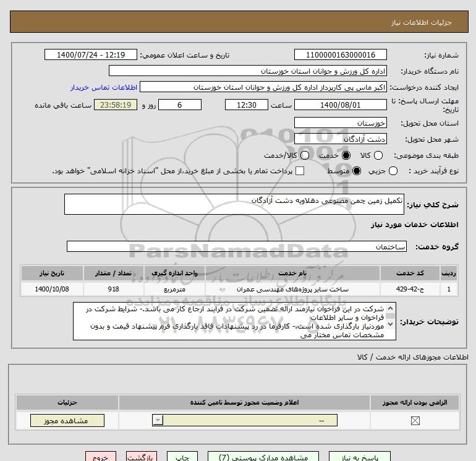Click the نام خدمت column header

click(292, 273)
